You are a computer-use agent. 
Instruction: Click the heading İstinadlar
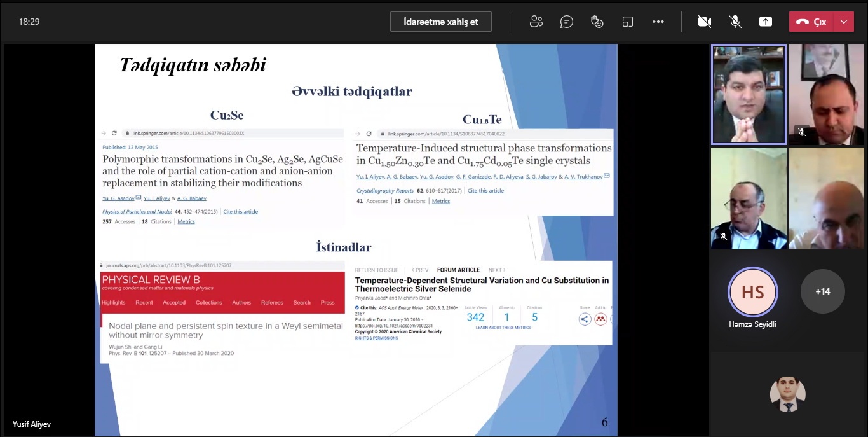[344, 247]
